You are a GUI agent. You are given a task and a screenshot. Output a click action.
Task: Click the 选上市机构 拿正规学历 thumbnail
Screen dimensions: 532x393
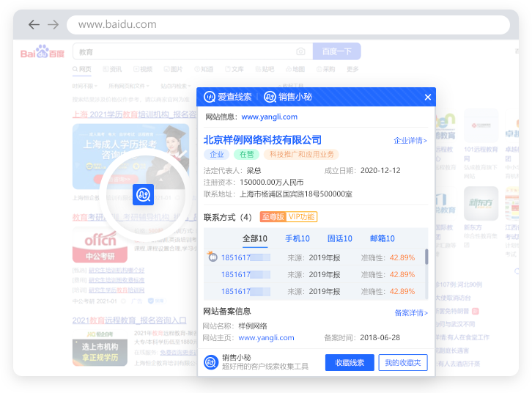coord(100,348)
